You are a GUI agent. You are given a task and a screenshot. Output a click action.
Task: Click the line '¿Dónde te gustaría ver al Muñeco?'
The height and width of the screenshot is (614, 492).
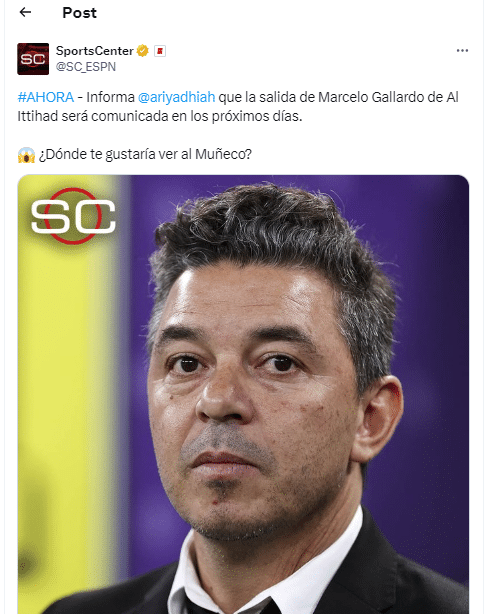[x=145, y=155]
